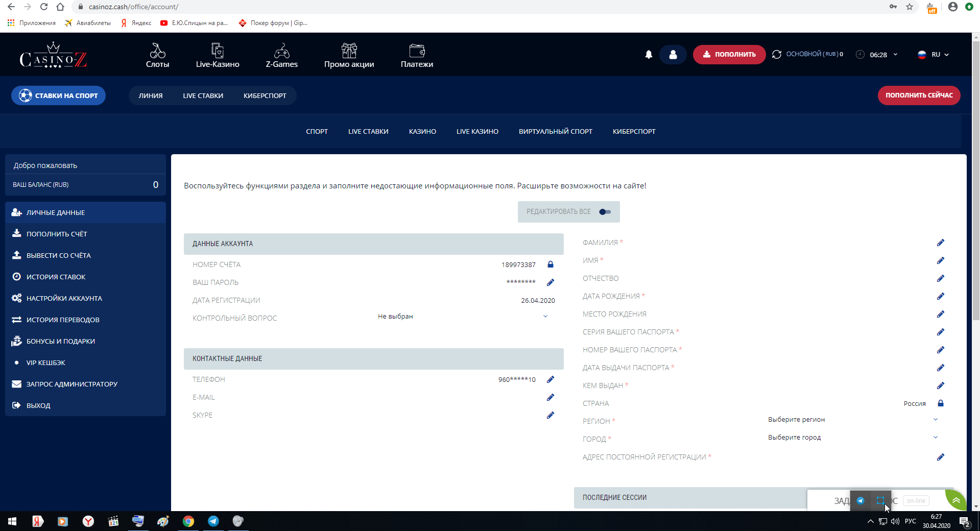The height and width of the screenshot is (531, 980).
Task: Edit the E-mail field pencil icon
Action: [x=551, y=397]
